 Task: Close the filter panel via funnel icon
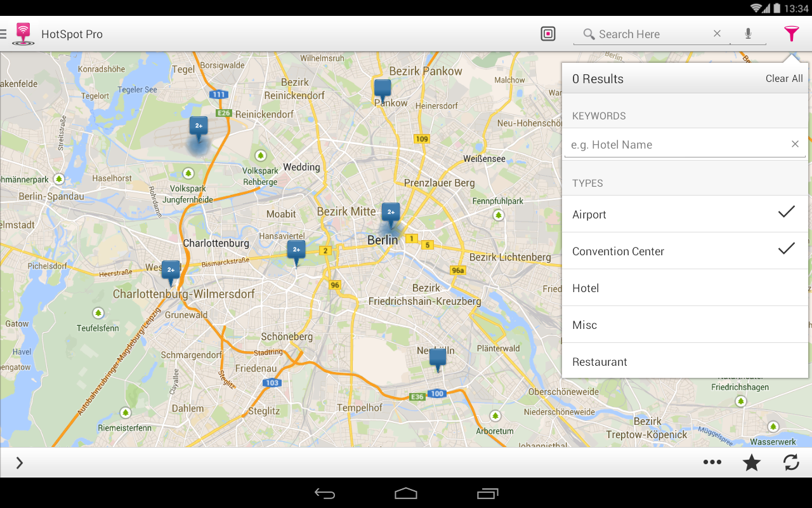click(x=791, y=34)
